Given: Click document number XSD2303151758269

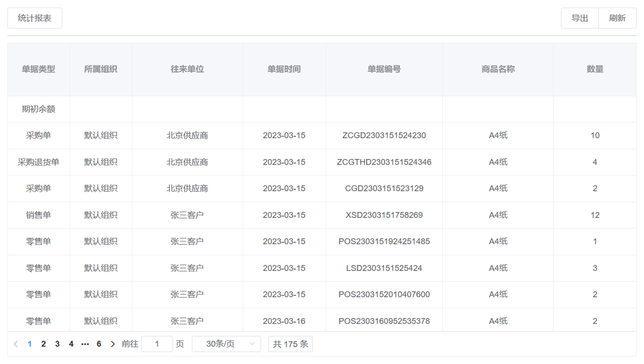Looking at the screenshot, I should click(x=384, y=215).
